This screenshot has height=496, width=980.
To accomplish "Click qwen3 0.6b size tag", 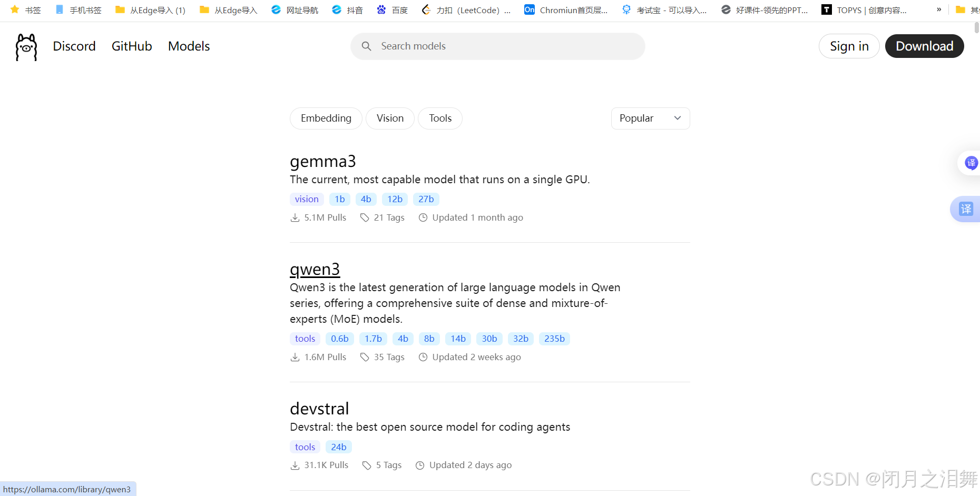I will tap(340, 339).
